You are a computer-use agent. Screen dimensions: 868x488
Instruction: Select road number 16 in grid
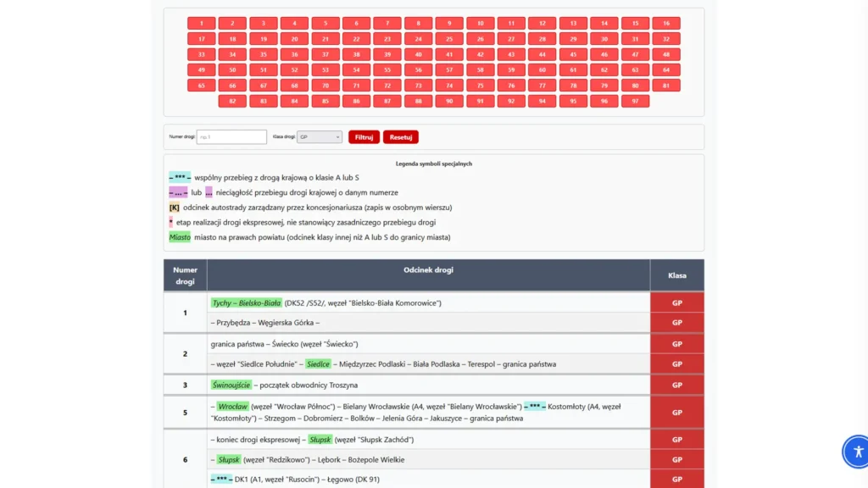pos(666,24)
